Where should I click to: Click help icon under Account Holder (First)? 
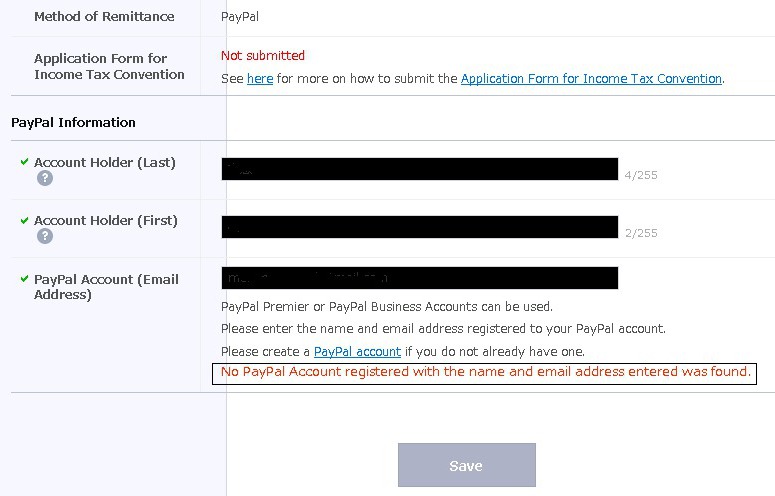(x=44, y=236)
